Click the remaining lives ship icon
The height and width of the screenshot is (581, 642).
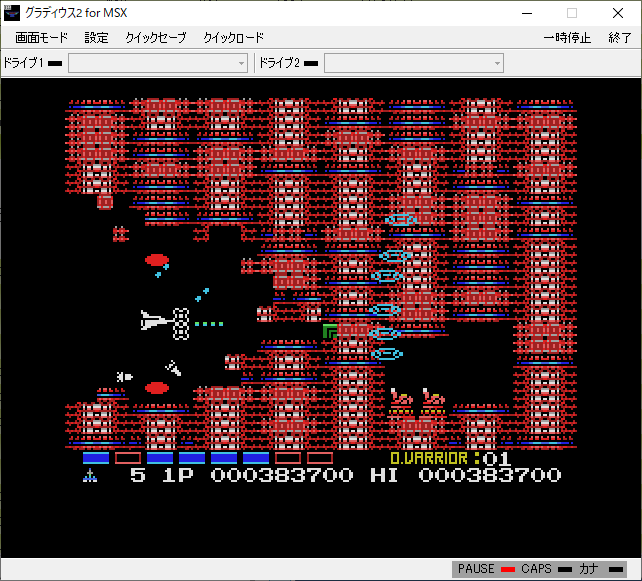click(x=90, y=475)
